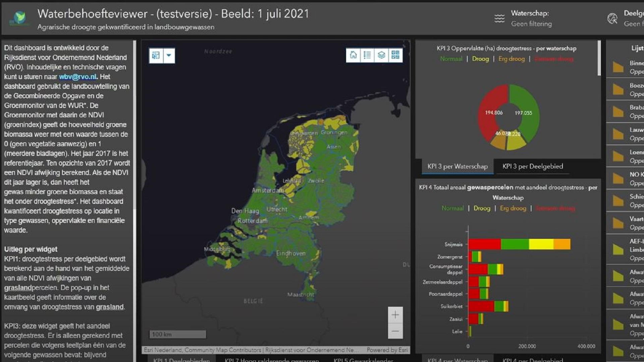The image size is (644, 362).
Task: Open the selection tool dropdown arrow
Action: tap(169, 55)
